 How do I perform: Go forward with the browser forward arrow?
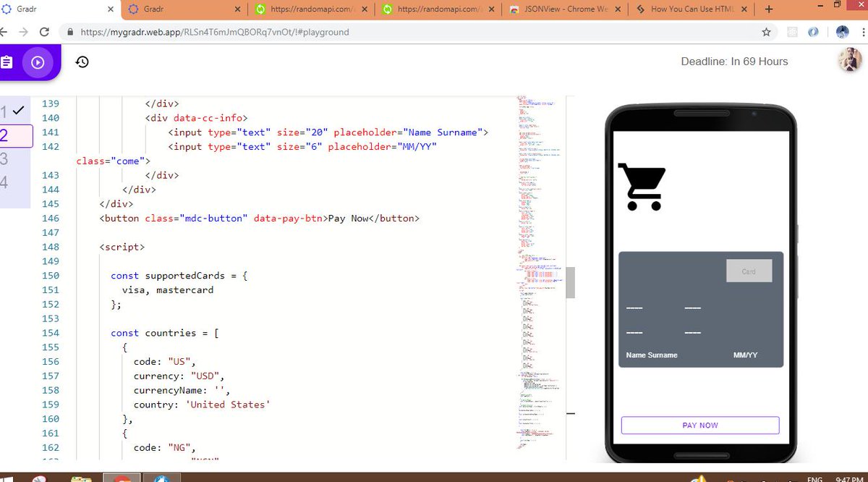point(24,33)
